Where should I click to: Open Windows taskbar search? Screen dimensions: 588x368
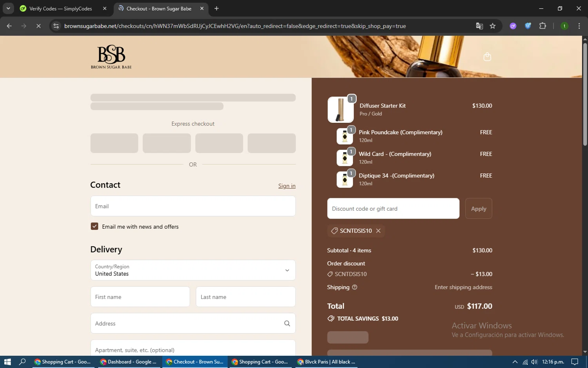pyautogui.click(x=22, y=362)
